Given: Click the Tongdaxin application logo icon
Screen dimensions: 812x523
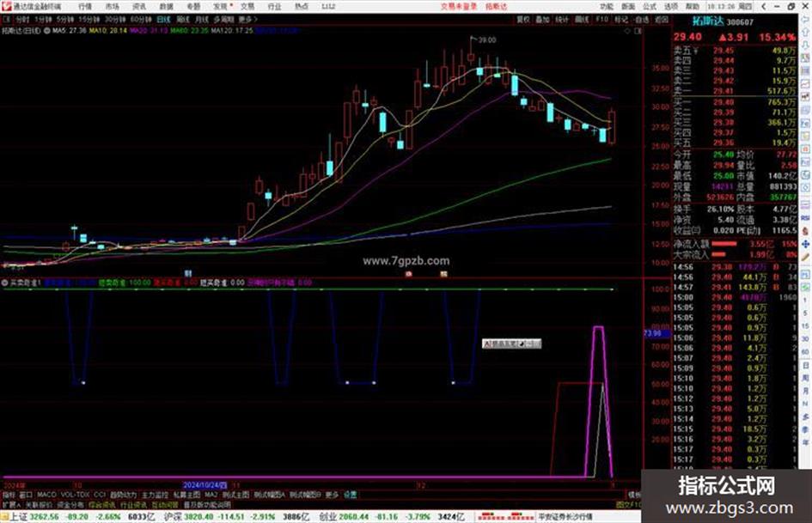Looking at the screenshot, I should 6,6.
